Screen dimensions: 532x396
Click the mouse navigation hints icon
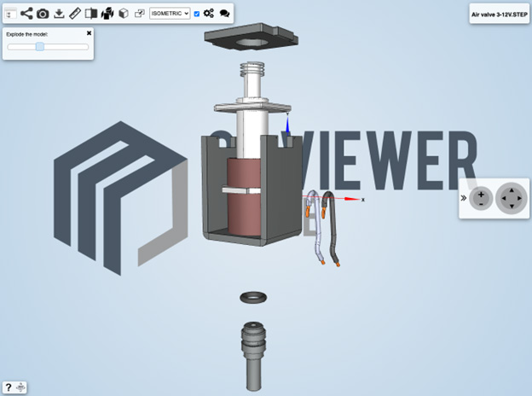pyautogui.click(x=20, y=387)
